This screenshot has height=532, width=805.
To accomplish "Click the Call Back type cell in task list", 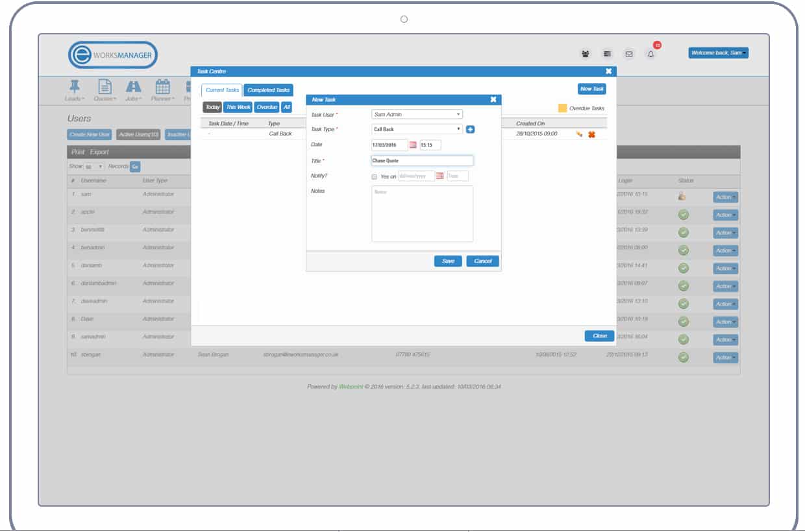I will (x=280, y=134).
